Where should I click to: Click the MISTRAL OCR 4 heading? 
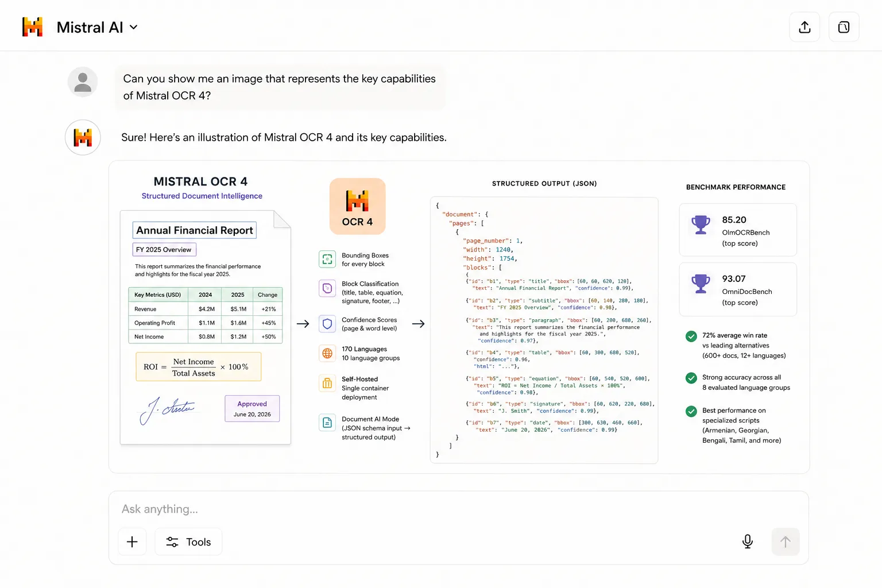200,181
